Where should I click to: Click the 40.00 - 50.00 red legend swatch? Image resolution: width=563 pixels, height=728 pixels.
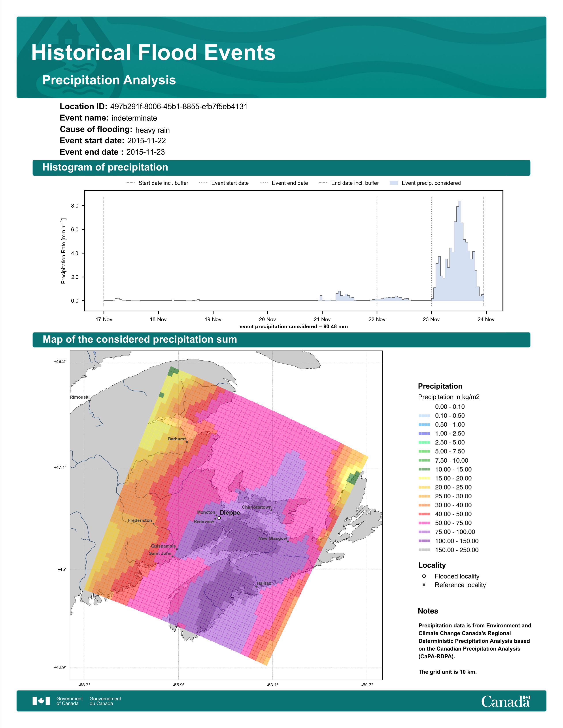[x=424, y=514]
